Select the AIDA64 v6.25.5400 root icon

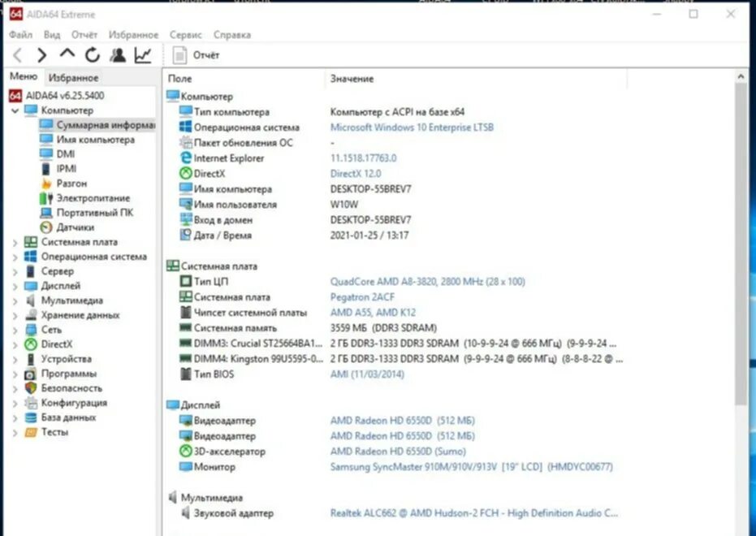point(15,96)
